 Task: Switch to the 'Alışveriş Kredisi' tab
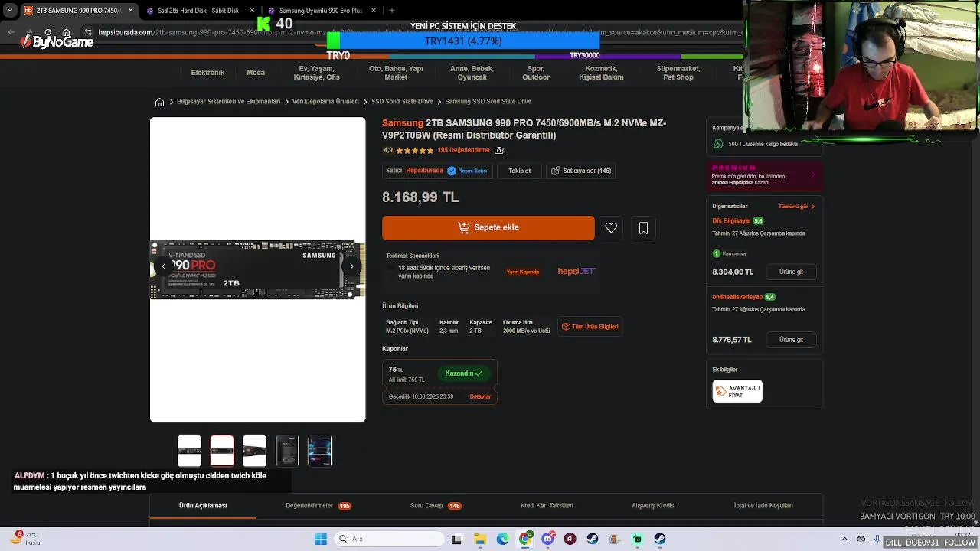click(653, 506)
